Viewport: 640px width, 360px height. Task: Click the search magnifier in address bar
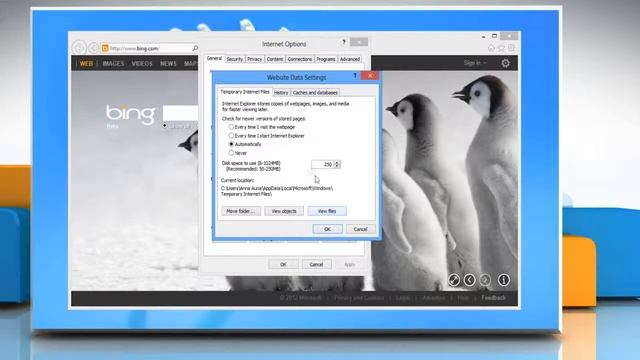(x=195, y=48)
